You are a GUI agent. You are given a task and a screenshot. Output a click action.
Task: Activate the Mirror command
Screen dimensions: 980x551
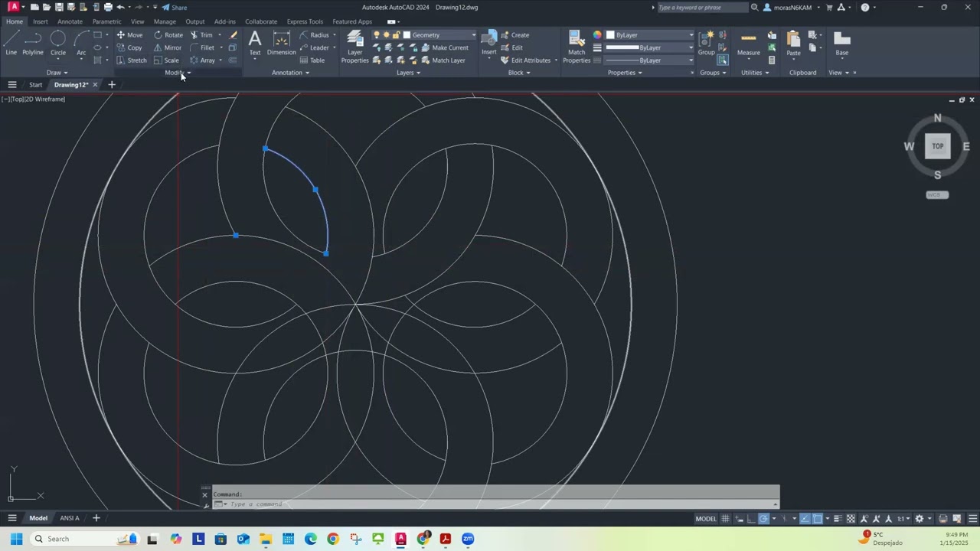coord(167,47)
